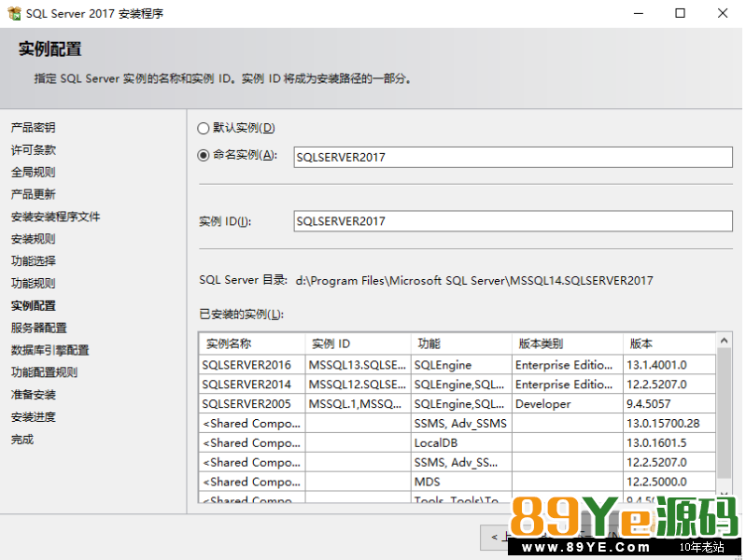
Task: Click the 安装安装程序文件 step
Action: coord(56,217)
